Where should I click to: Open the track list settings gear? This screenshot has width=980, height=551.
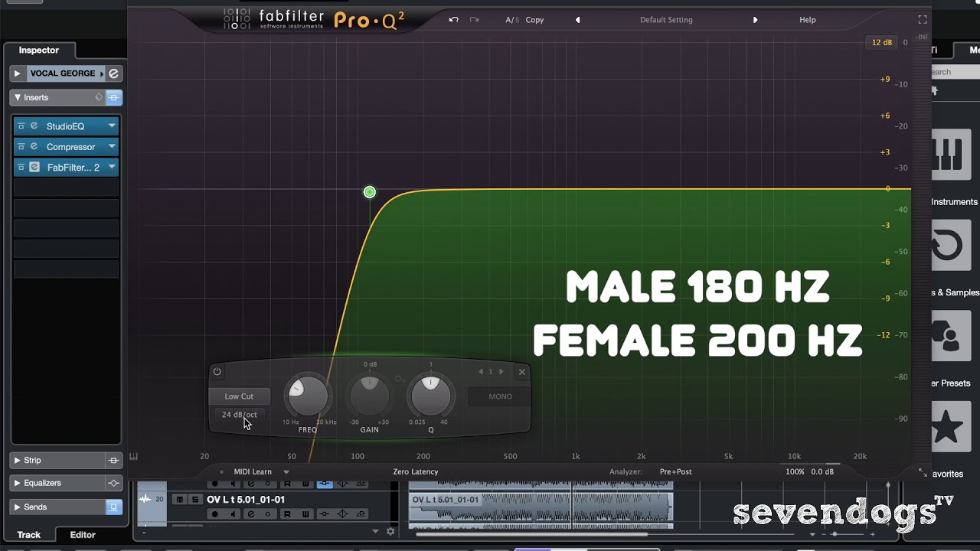click(390, 531)
